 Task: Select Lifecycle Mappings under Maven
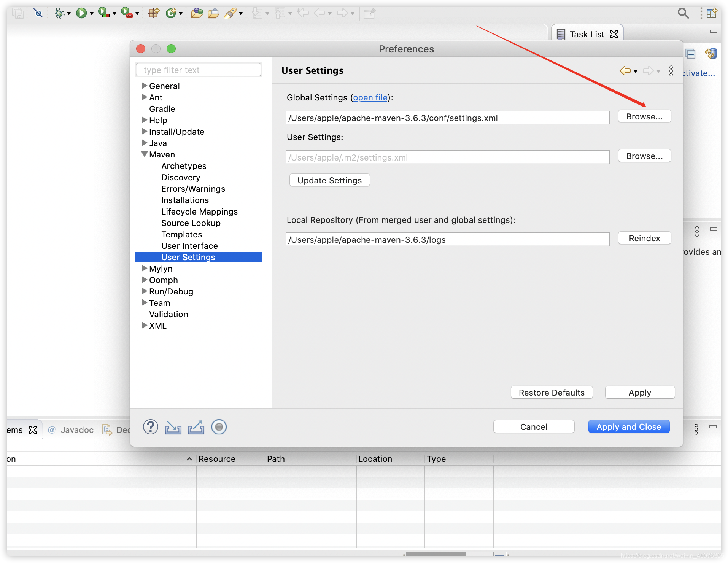[x=199, y=212]
